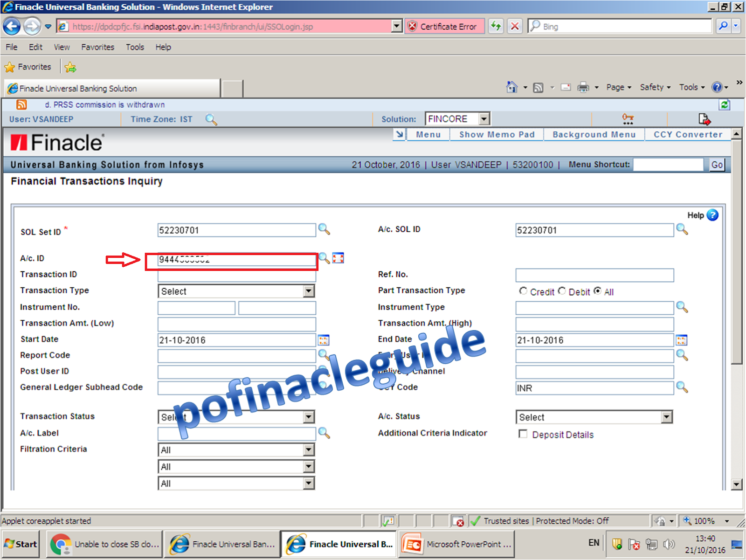Screen dimensions: 746x560
Task: Open the CCY Code searcher magnifier
Action: point(683,387)
